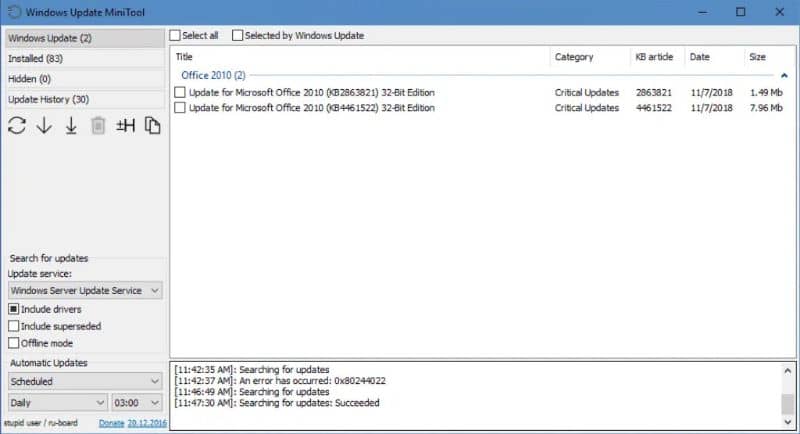Open the Update service dropdown
The height and width of the screenshot is (434, 800).
click(x=85, y=290)
